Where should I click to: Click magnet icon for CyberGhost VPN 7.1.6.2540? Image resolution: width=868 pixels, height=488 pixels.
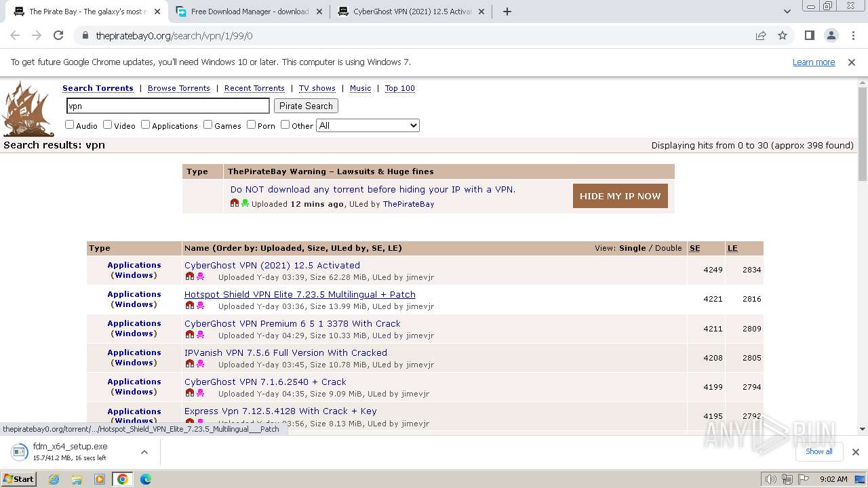189,393
